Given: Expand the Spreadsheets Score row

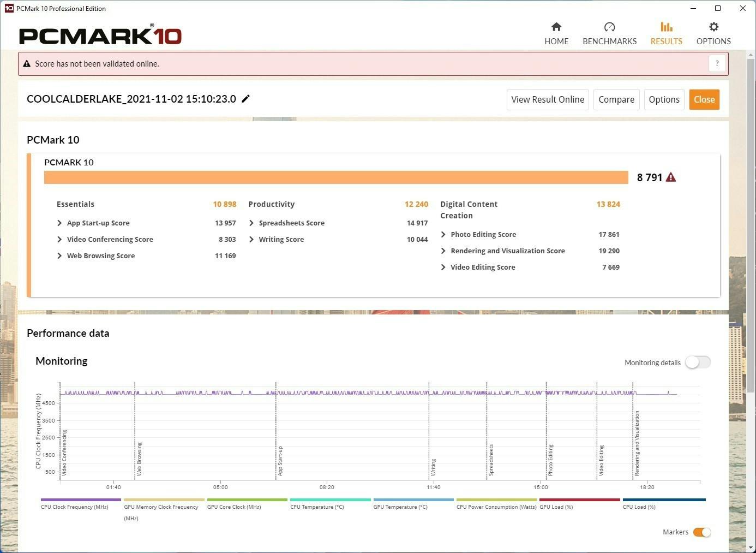Looking at the screenshot, I should [x=251, y=223].
